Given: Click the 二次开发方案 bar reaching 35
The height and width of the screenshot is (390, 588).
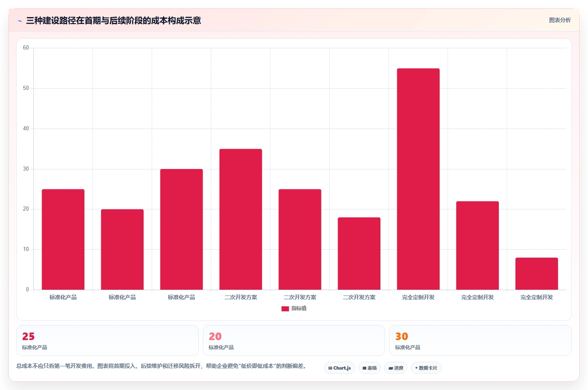Looking at the screenshot, I should 240,219.
